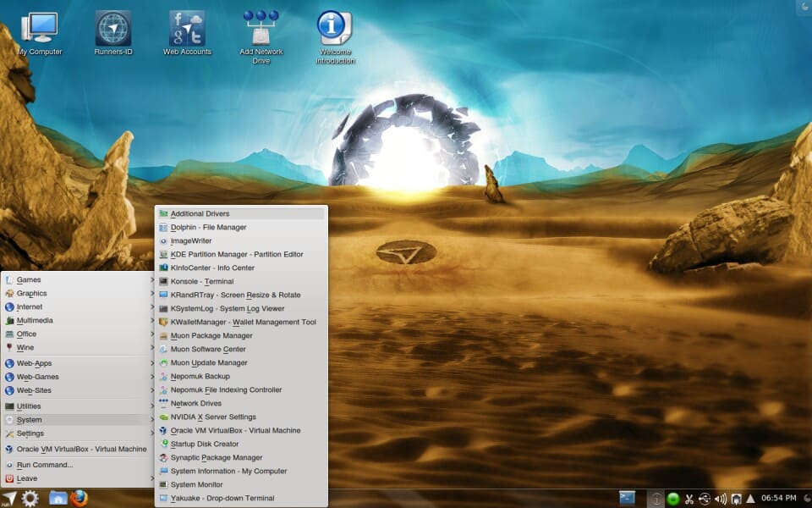Launch NVIDIA X Server Settings

pyautogui.click(x=241, y=417)
